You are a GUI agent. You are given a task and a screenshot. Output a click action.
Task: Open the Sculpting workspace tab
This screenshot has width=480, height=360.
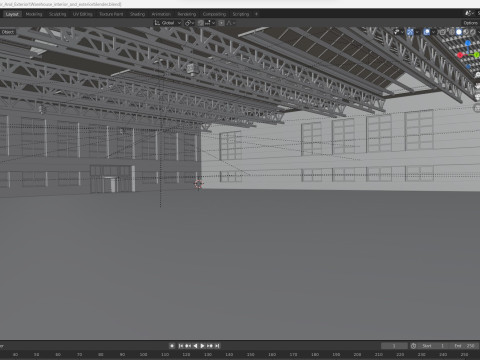pos(57,14)
